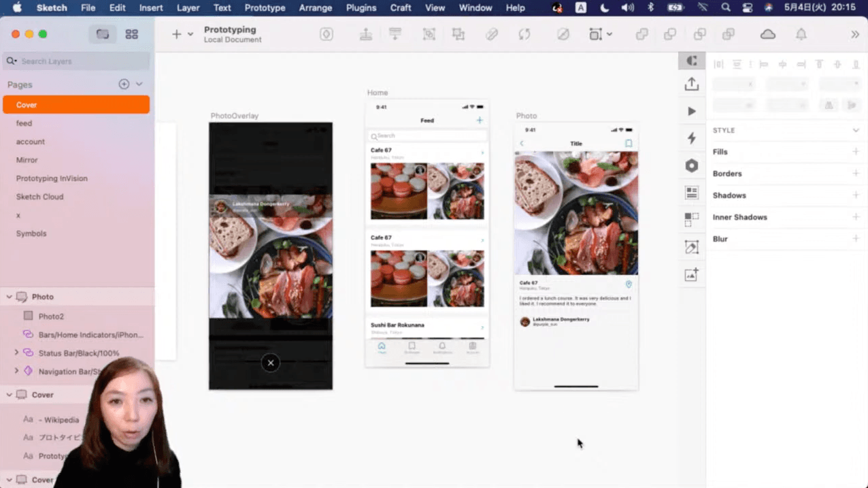Open the Insert dropdown arrow beside the plus

190,34
